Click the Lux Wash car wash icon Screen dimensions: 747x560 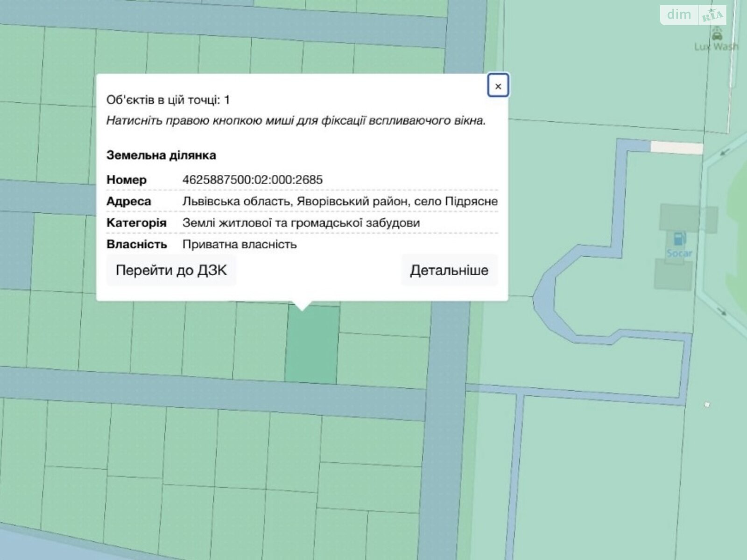coord(717,34)
